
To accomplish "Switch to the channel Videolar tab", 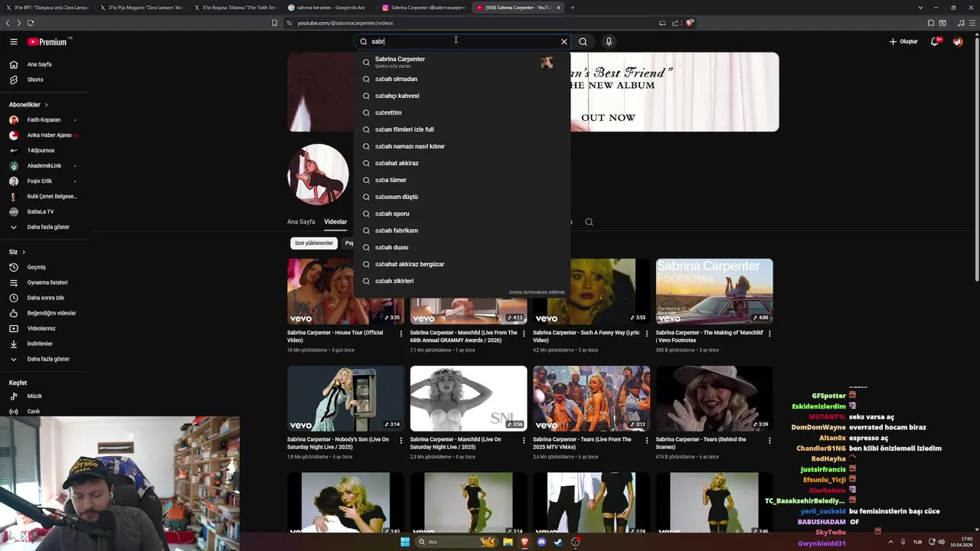I will point(335,222).
